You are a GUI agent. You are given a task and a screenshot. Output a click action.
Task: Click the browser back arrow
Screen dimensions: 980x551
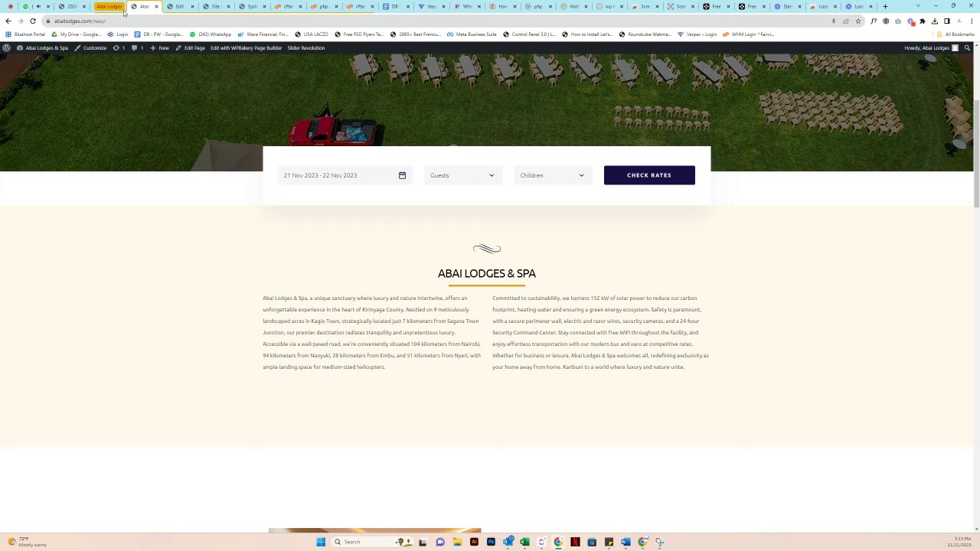point(8,21)
